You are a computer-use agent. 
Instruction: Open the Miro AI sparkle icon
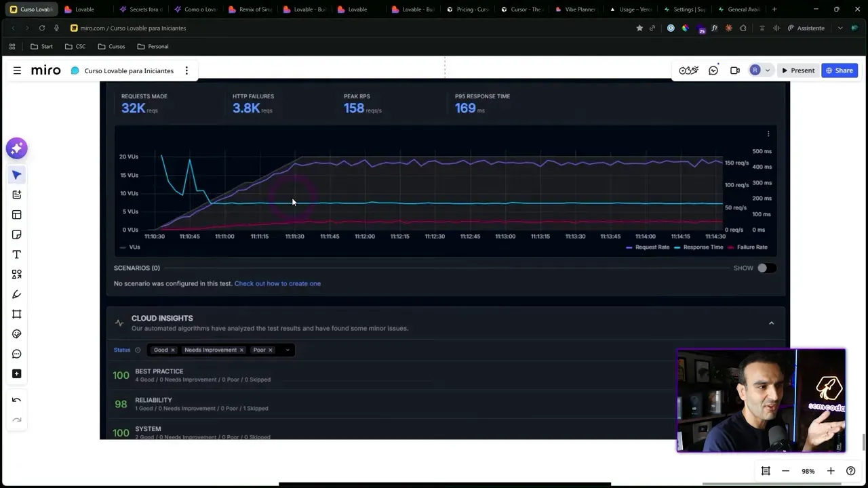(16, 148)
